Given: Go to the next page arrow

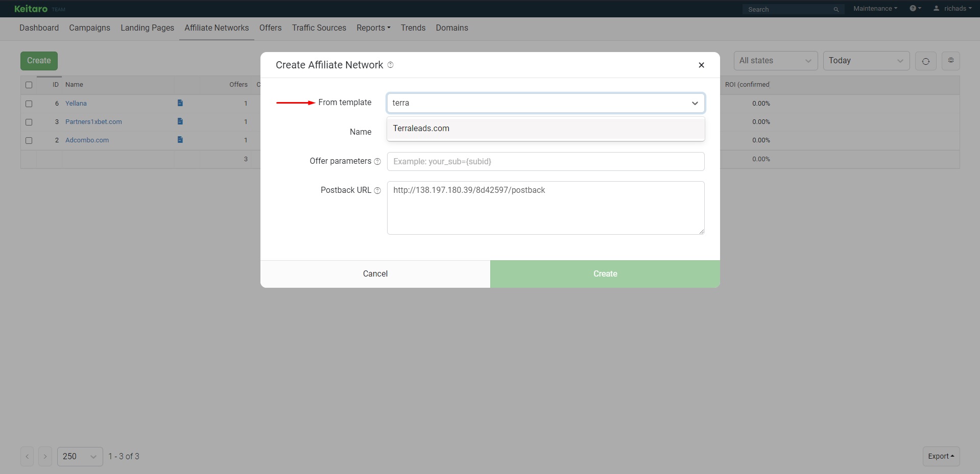Looking at the screenshot, I should 45,457.
